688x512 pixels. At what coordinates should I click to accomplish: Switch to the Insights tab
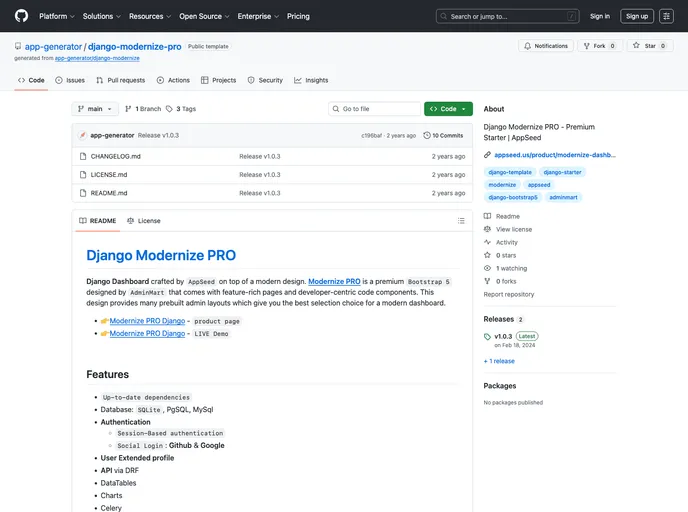tap(311, 80)
